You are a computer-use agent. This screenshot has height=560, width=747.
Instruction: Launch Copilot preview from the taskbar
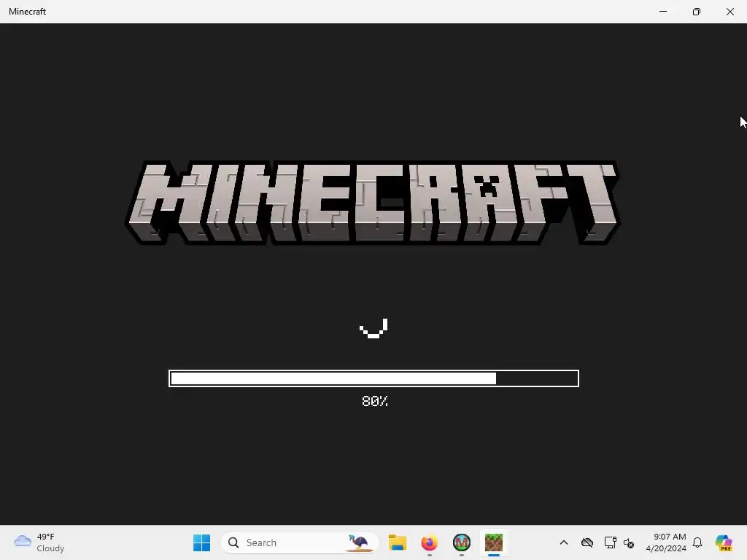pos(724,542)
